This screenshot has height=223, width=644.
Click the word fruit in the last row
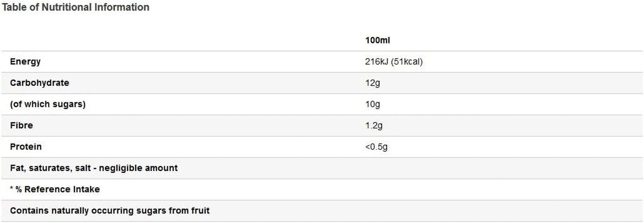(200, 210)
